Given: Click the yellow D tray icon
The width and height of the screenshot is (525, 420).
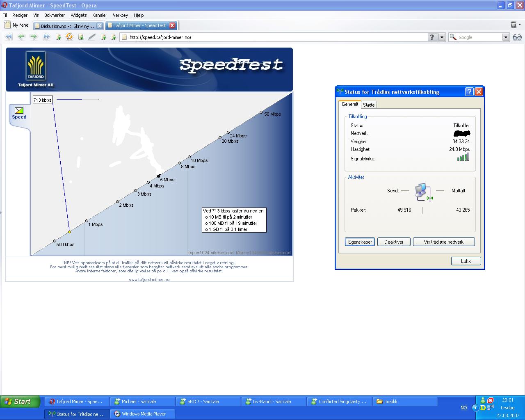Looking at the screenshot, I should coord(483,408).
